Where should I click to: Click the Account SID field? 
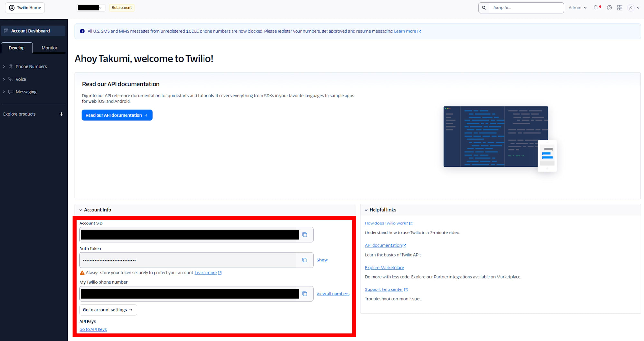[190, 235]
